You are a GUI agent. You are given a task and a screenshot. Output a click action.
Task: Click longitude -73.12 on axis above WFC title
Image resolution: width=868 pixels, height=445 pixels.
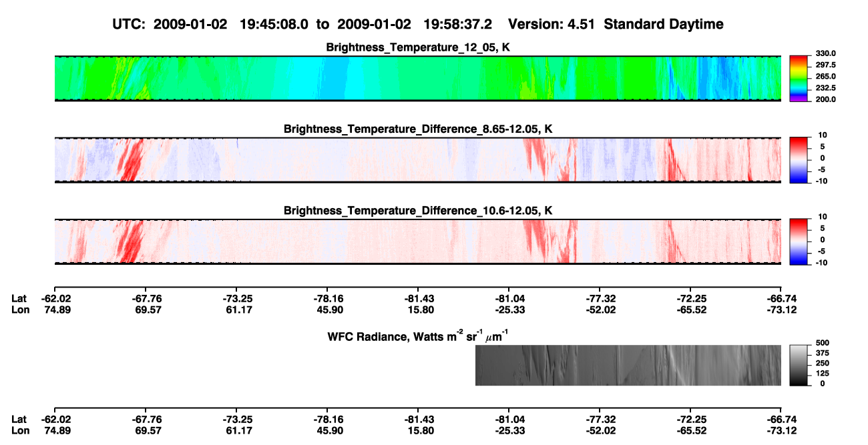tap(781, 310)
